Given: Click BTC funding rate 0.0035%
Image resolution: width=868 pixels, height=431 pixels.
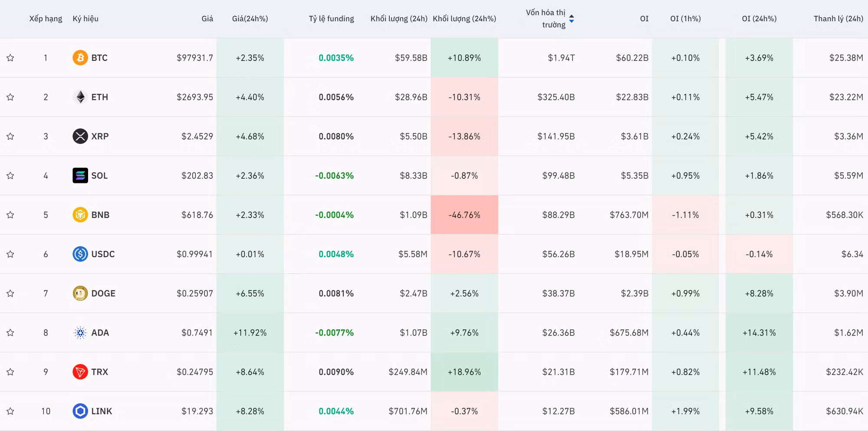Looking at the screenshot, I should click(x=336, y=58).
